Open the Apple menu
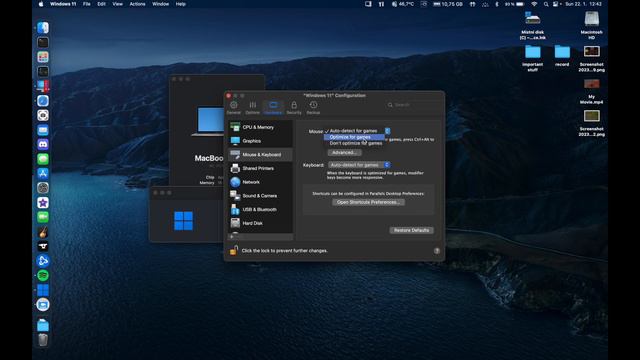This screenshot has height=360, width=640. point(41,4)
